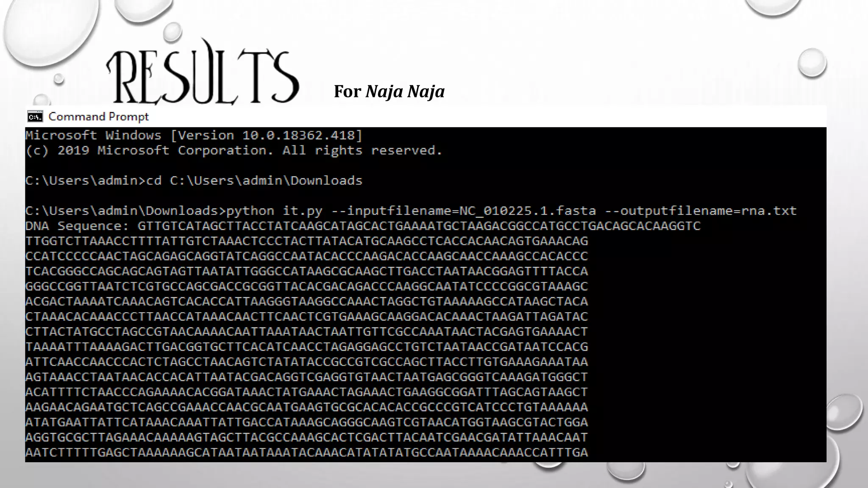Click the sequence line starting with TAAAATTTAAAAGAC
The width and height of the screenshot is (868, 488).
point(307,347)
